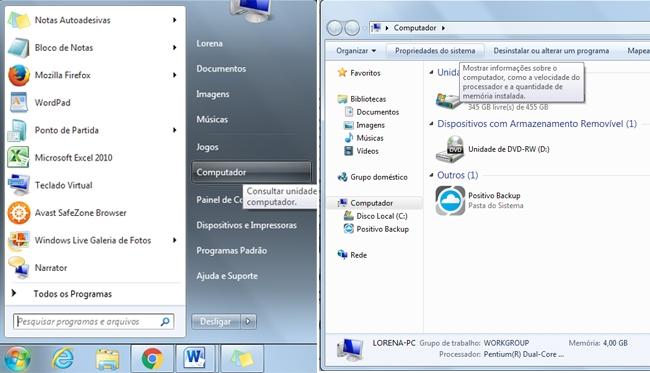Click arrow after Computador in address bar

pos(443,28)
